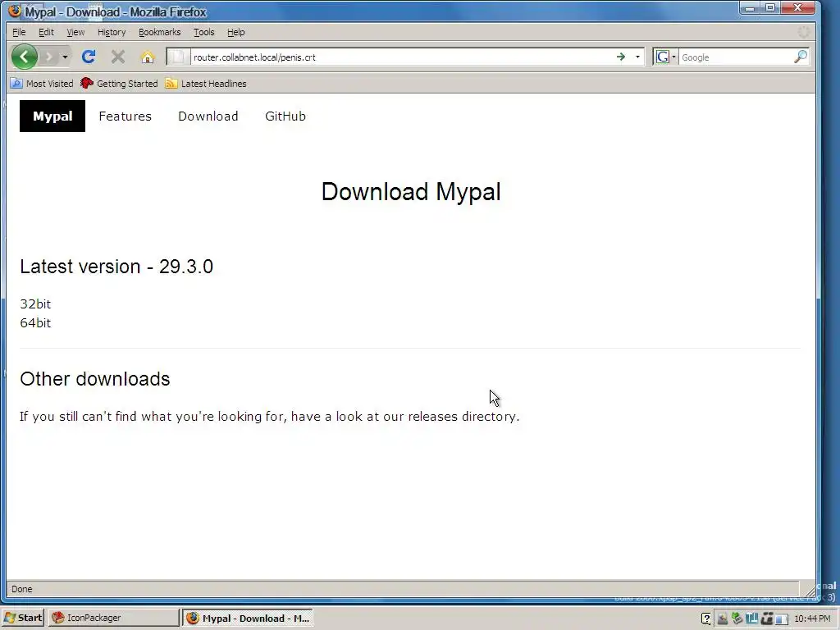The image size is (840, 630).
Task: Open the File menu
Action: (x=19, y=32)
